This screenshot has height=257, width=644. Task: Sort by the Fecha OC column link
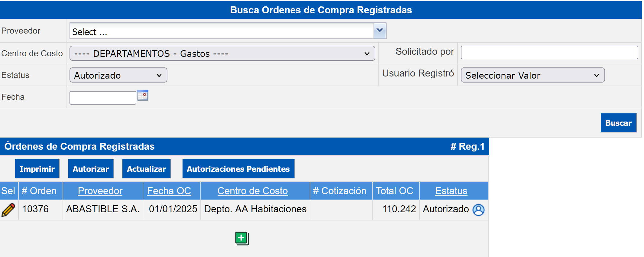click(169, 191)
